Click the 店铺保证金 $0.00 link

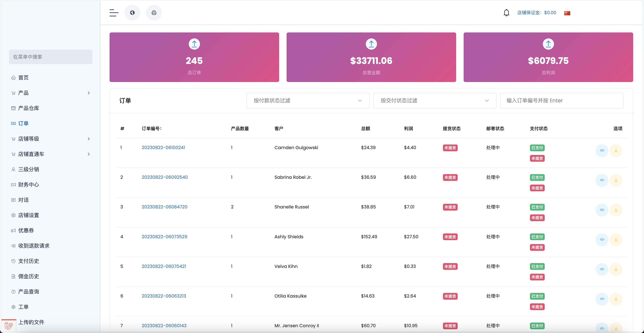pyautogui.click(x=536, y=13)
